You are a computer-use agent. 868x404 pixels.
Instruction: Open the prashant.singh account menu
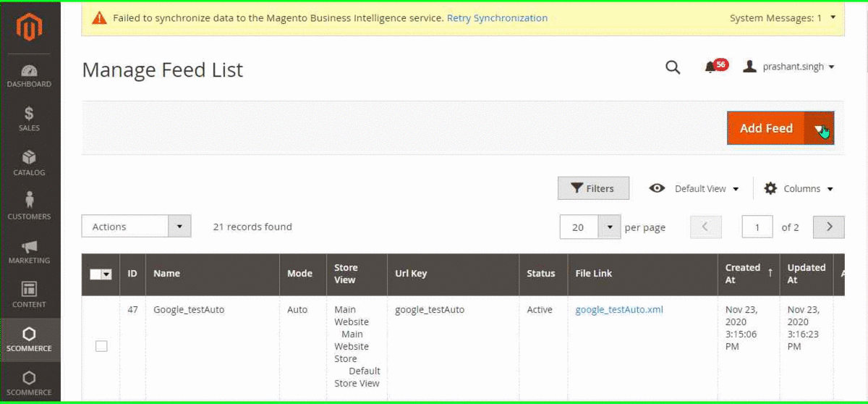coord(789,67)
